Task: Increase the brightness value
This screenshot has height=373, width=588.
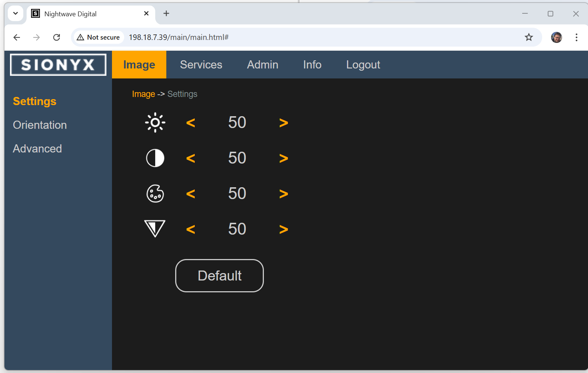Action: [x=283, y=123]
